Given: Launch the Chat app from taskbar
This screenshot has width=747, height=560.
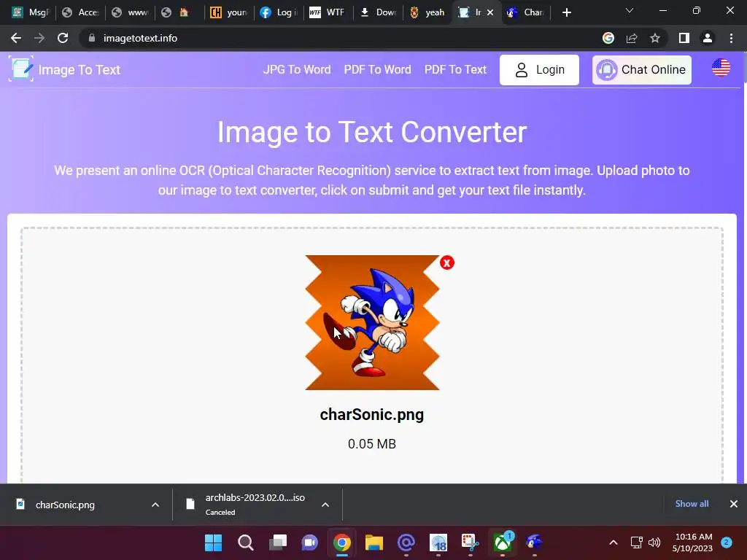Looking at the screenshot, I should pyautogui.click(x=309, y=542).
